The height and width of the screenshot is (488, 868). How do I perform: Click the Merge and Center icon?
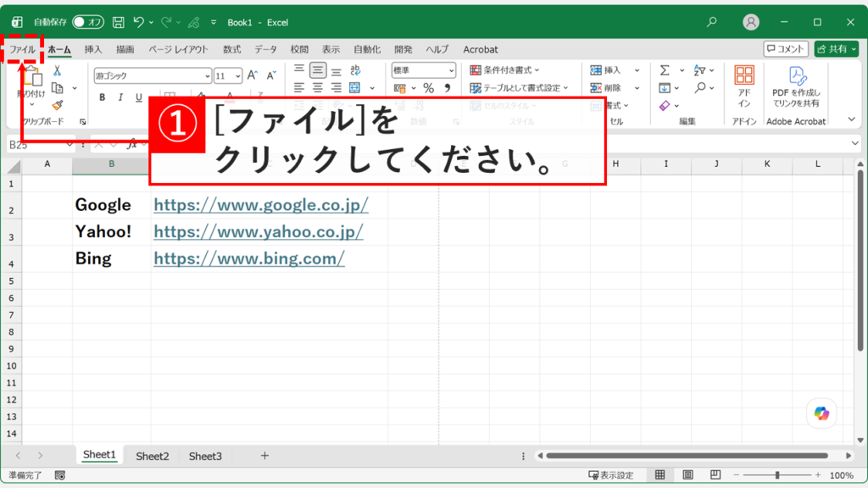[355, 87]
